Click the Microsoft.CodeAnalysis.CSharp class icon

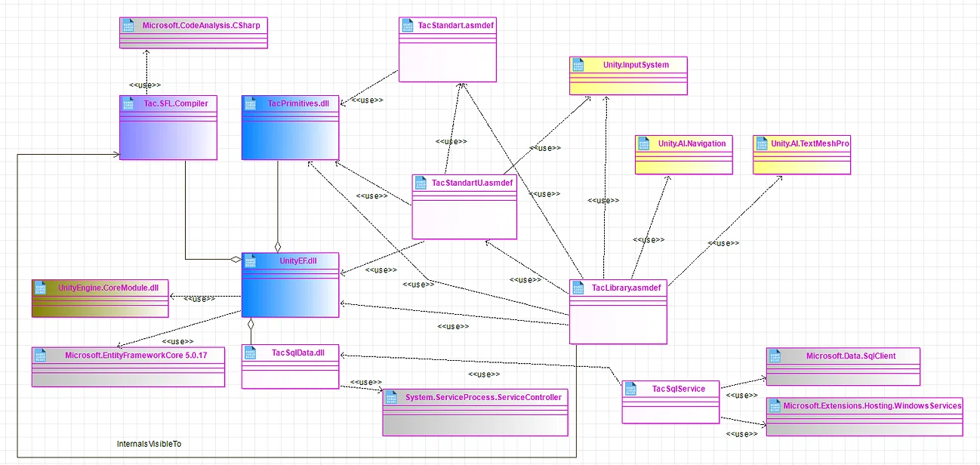point(128,26)
